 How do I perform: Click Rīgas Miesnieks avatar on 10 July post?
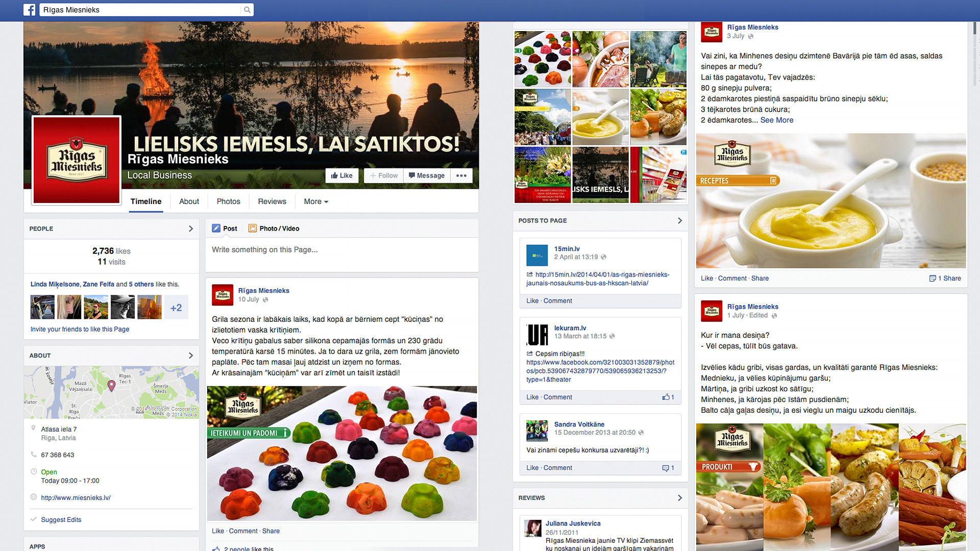(223, 295)
